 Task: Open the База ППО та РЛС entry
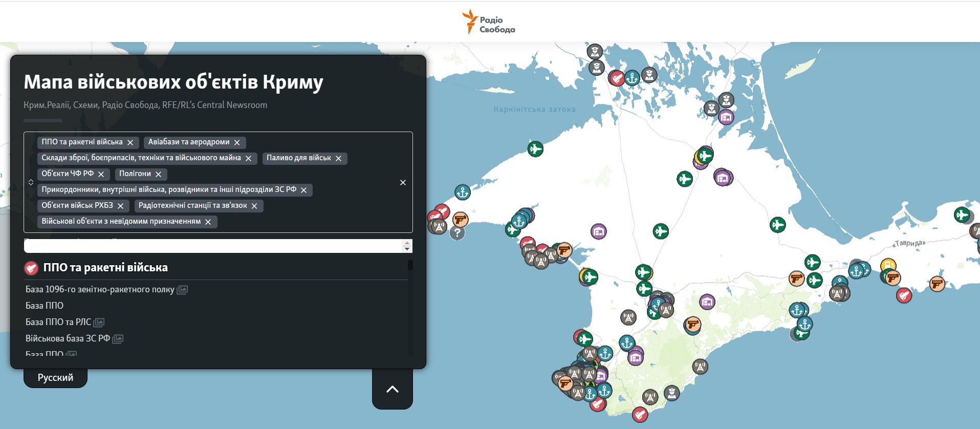pos(58,322)
